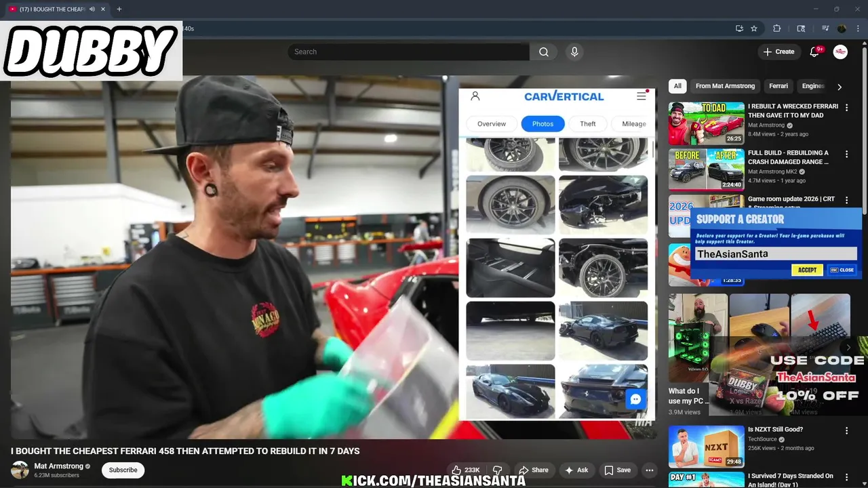Start voice search with microphone icon
Screen dimensions: 868x488
574,52
